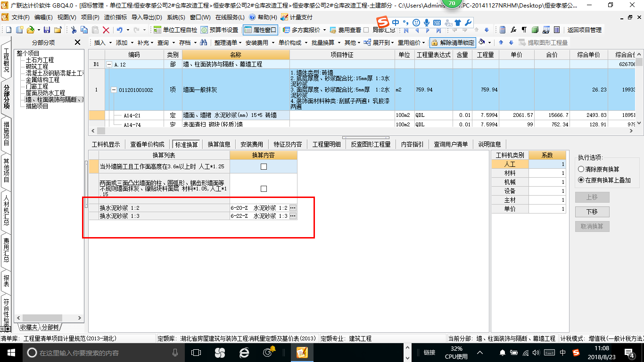Click the 上移 move up button
The height and width of the screenshot is (362, 644).
coord(592,197)
